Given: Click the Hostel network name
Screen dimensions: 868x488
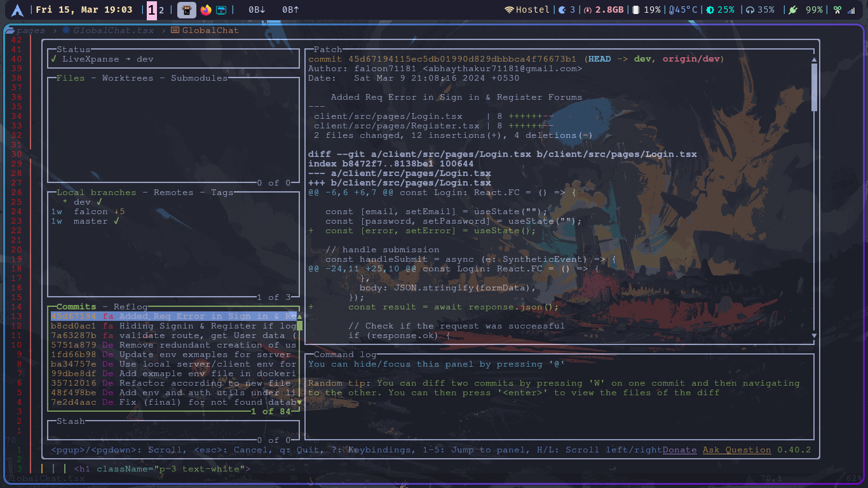Looking at the screenshot, I should [x=532, y=10].
